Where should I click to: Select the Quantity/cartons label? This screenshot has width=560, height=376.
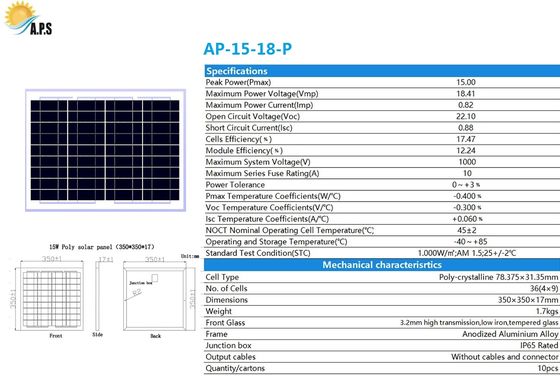pos(235,369)
